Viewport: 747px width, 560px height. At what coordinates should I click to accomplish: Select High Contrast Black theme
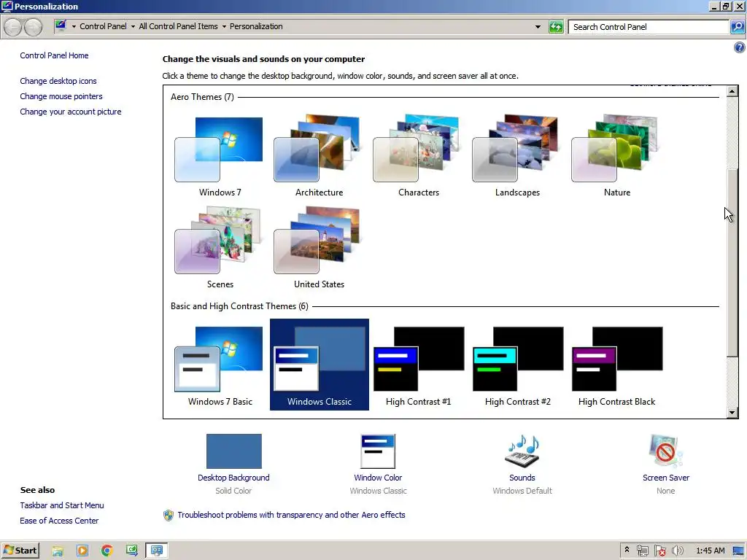pyautogui.click(x=617, y=365)
